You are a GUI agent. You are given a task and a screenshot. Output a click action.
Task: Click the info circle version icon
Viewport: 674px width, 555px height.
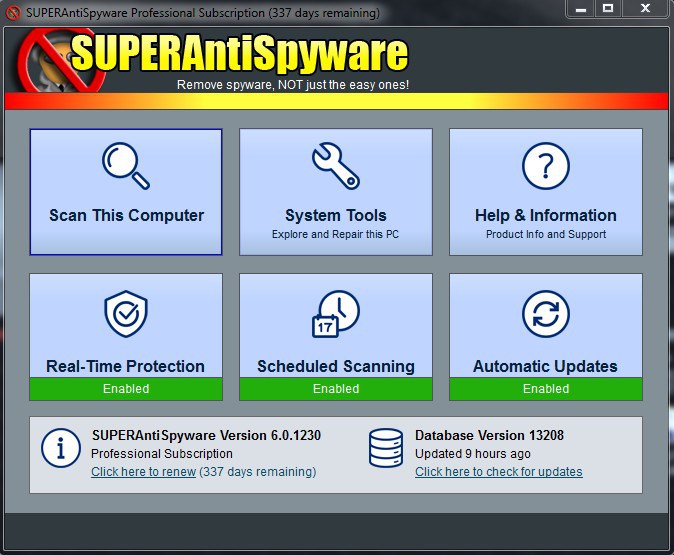pos(61,448)
